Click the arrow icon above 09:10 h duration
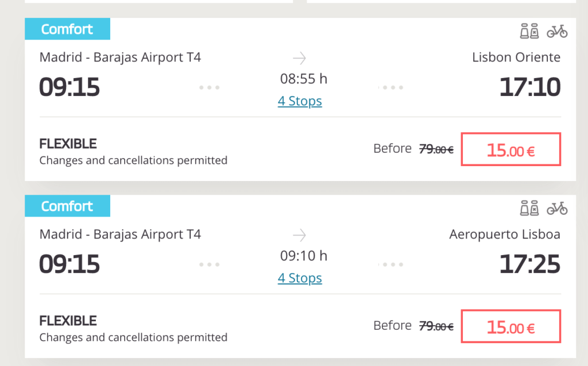The width and height of the screenshot is (588, 366). click(x=300, y=234)
